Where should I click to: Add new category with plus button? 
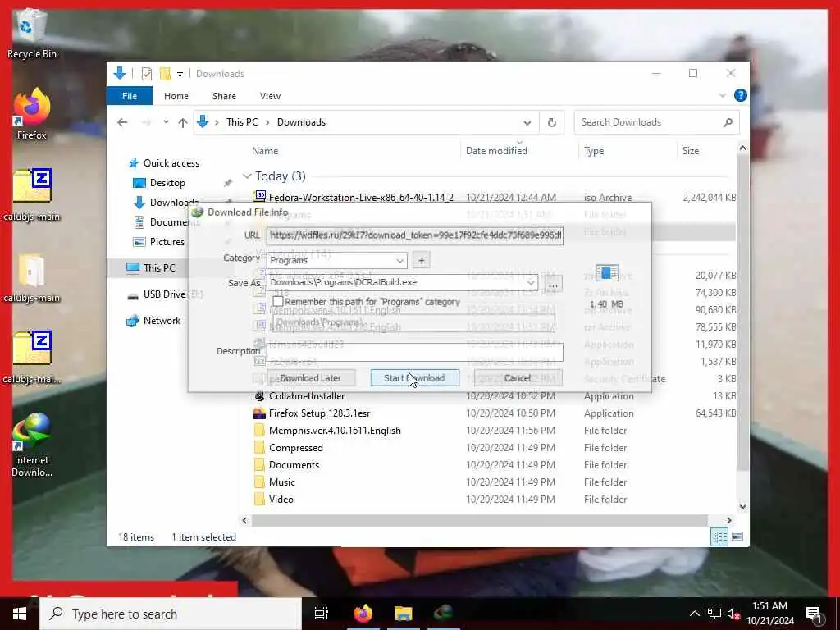pos(422,260)
